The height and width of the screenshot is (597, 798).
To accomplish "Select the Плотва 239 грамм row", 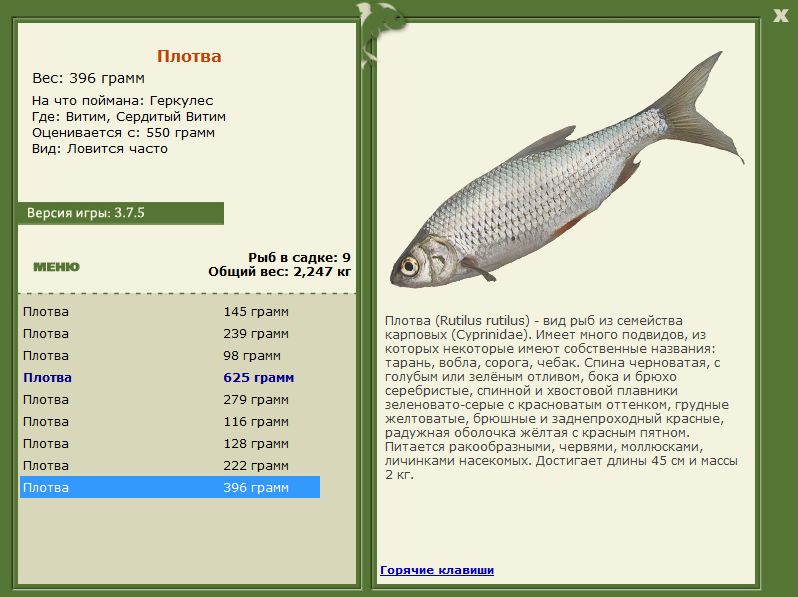I will [x=169, y=334].
